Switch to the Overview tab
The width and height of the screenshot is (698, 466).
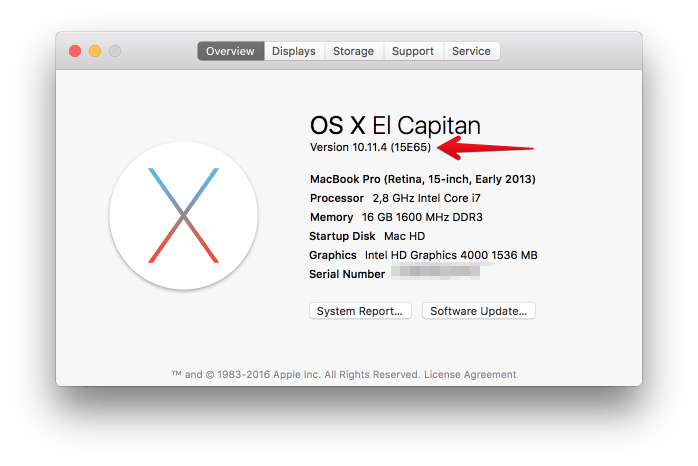231,51
